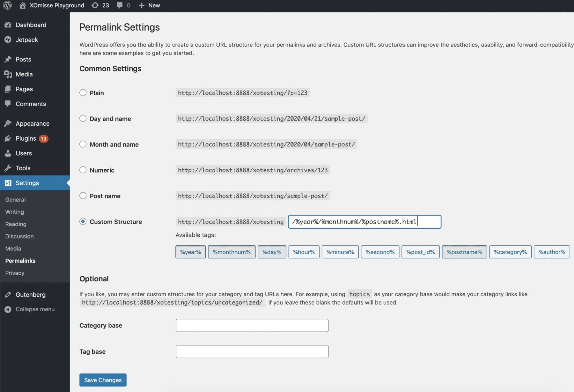Open the comments bubble icon in admin bar
The height and width of the screenshot is (392, 574).
(x=120, y=5)
